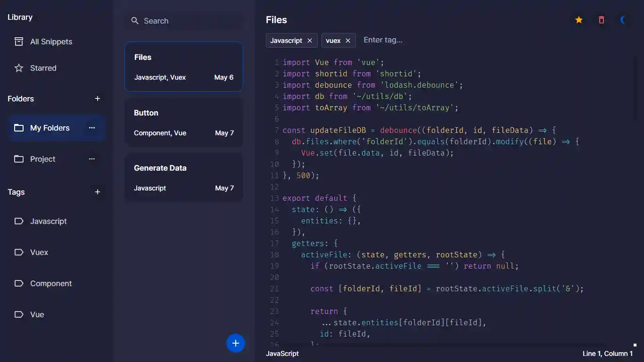Change the JavaScript language mode in status bar

(282, 354)
